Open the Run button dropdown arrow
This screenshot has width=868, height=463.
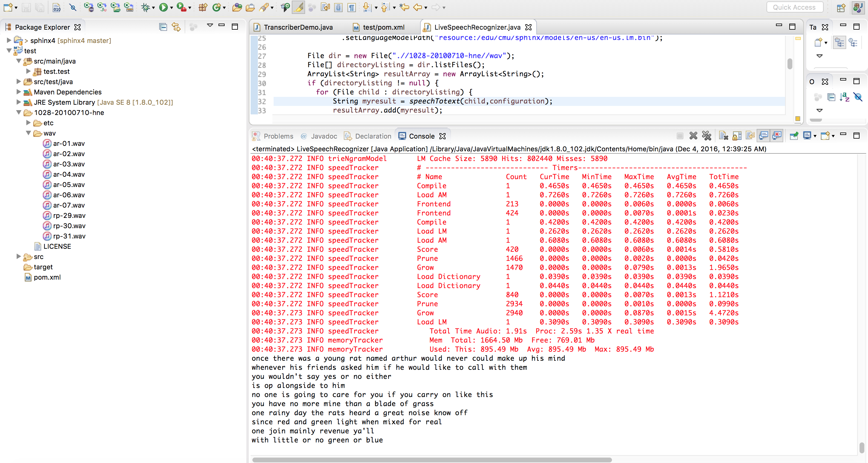pyautogui.click(x=172, y=7)
